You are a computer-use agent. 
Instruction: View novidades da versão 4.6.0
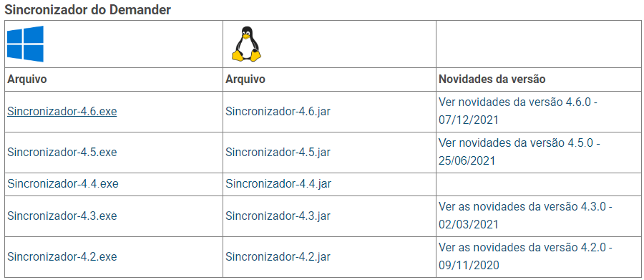click(518, 111)
